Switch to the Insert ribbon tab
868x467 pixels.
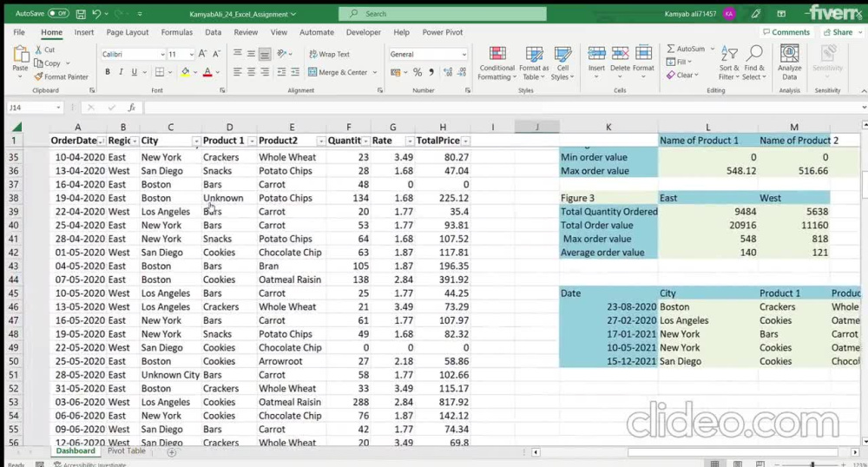pos(84,32)
